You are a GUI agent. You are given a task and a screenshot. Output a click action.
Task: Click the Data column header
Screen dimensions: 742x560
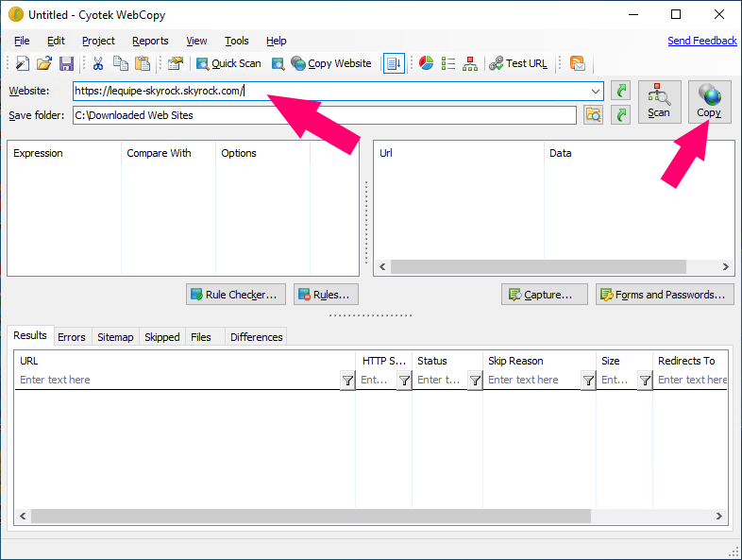pos(639,153)
